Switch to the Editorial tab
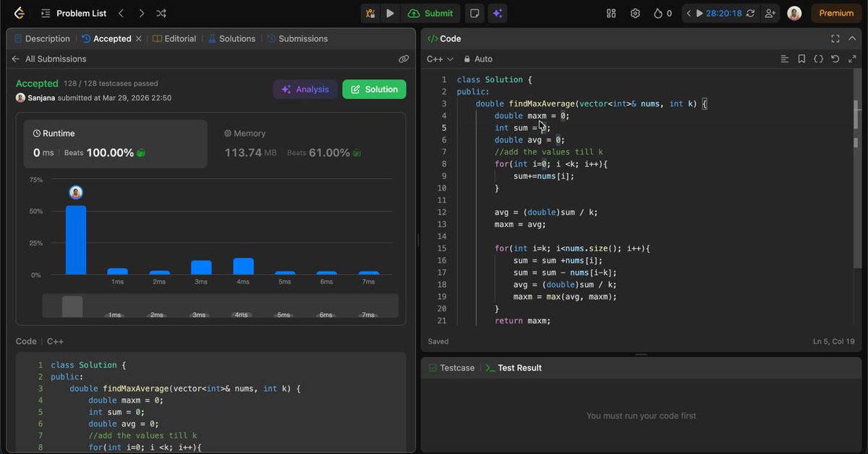The width and height of the screenshot is (868, 454). tap(174, 38)
